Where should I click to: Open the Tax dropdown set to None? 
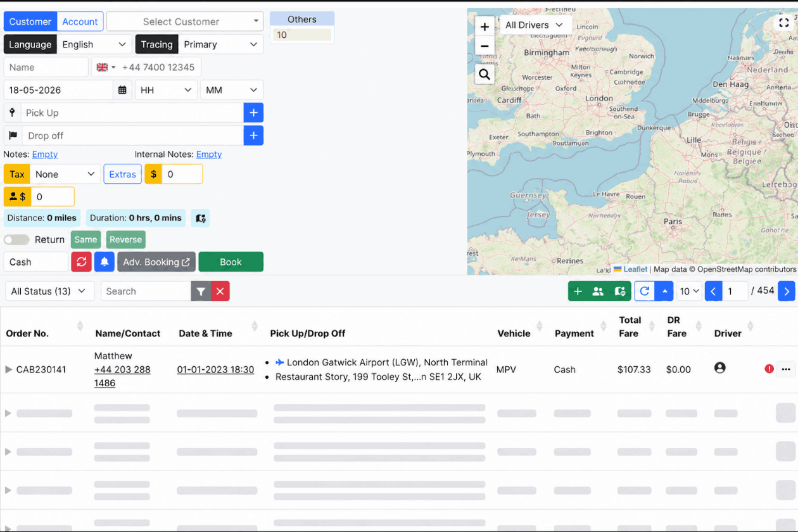pyautogui.click(x=65, y=174)
